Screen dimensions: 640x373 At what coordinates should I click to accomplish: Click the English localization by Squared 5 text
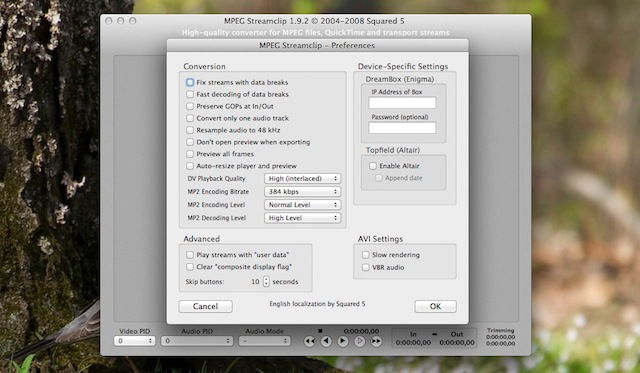click(317, 304)
